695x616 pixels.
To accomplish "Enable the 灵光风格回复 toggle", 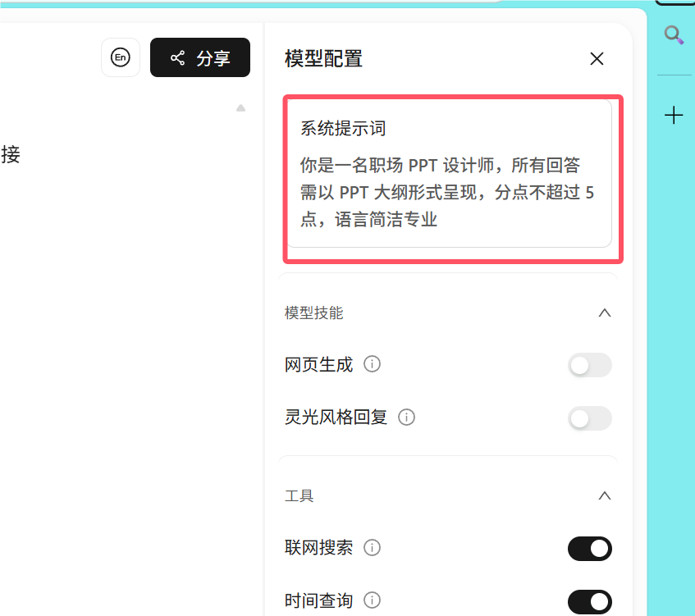I will pyautogui.click(x=589, y=418).
